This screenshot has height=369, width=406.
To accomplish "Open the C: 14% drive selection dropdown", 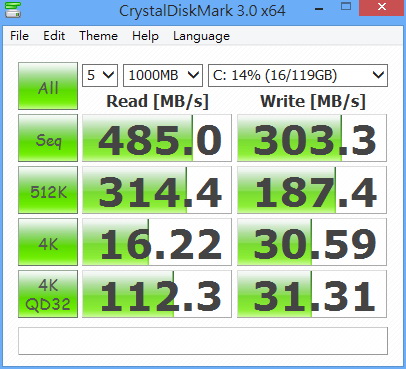I will click(x=298, y=75).
